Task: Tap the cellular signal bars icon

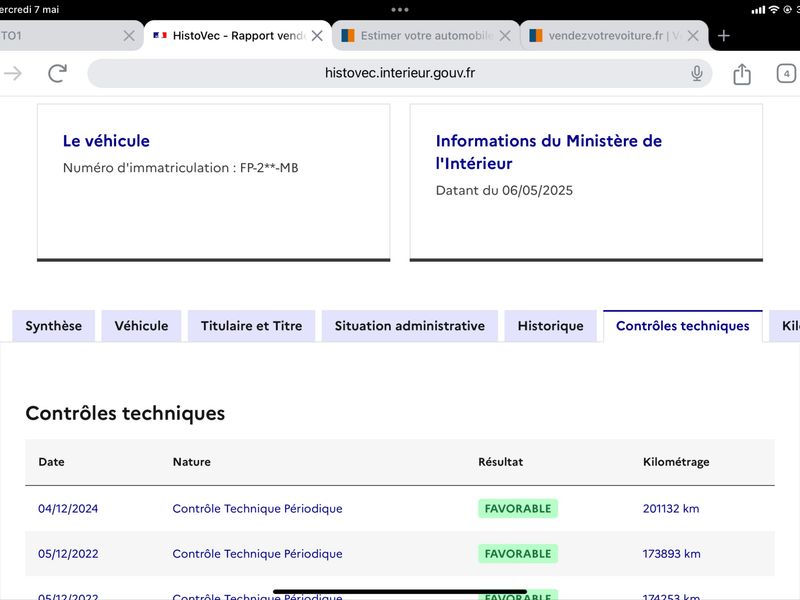Action: pyautogui.click(x=758, y=10)
